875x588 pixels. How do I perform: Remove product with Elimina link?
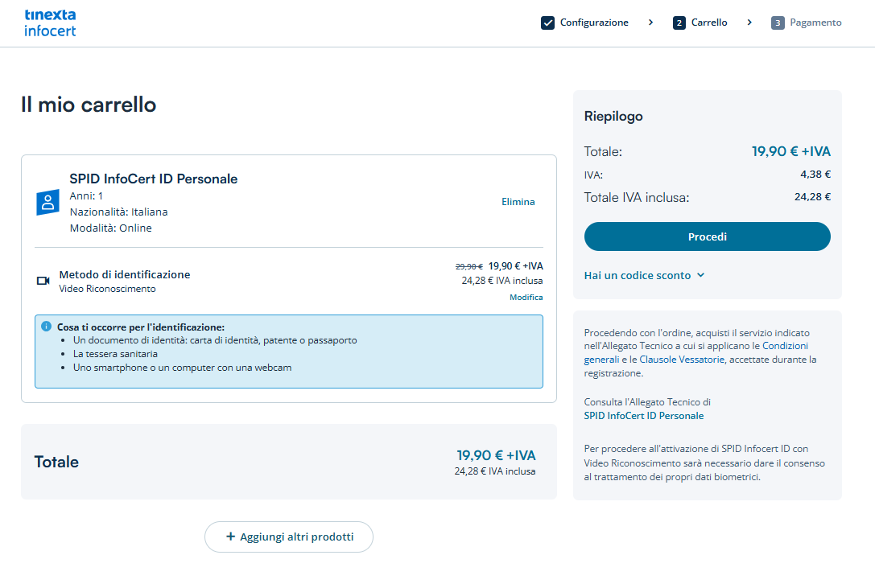(x=518, y=202)
